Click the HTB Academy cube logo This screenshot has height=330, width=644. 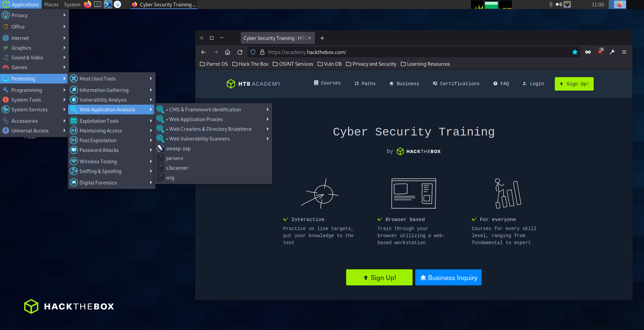click(231, 84)
